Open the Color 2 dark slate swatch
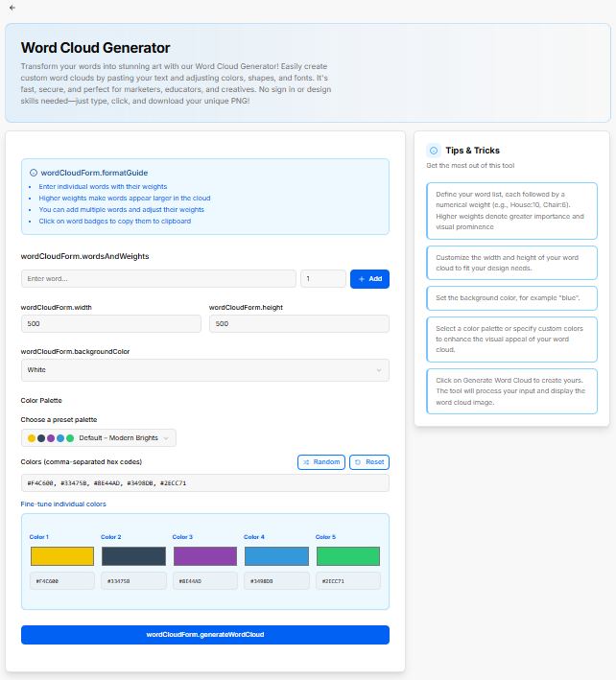Screen dimensions: 616x680 133,556
